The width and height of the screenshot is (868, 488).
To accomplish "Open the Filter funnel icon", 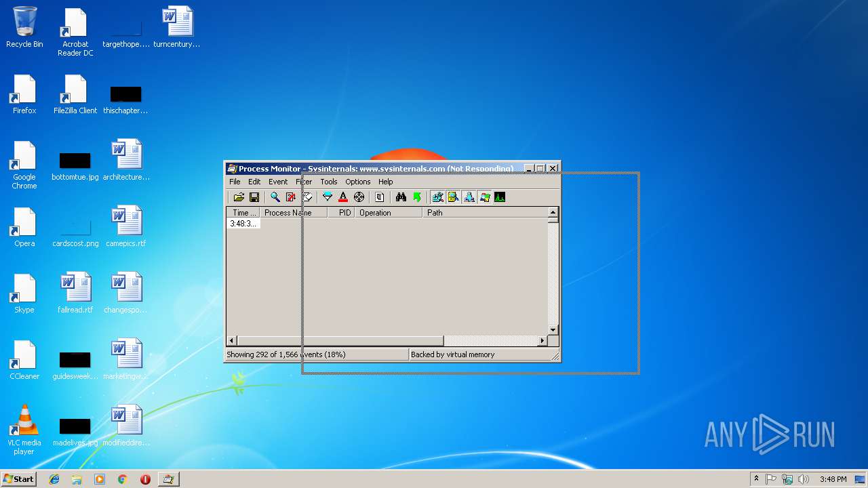I will 328,197.
